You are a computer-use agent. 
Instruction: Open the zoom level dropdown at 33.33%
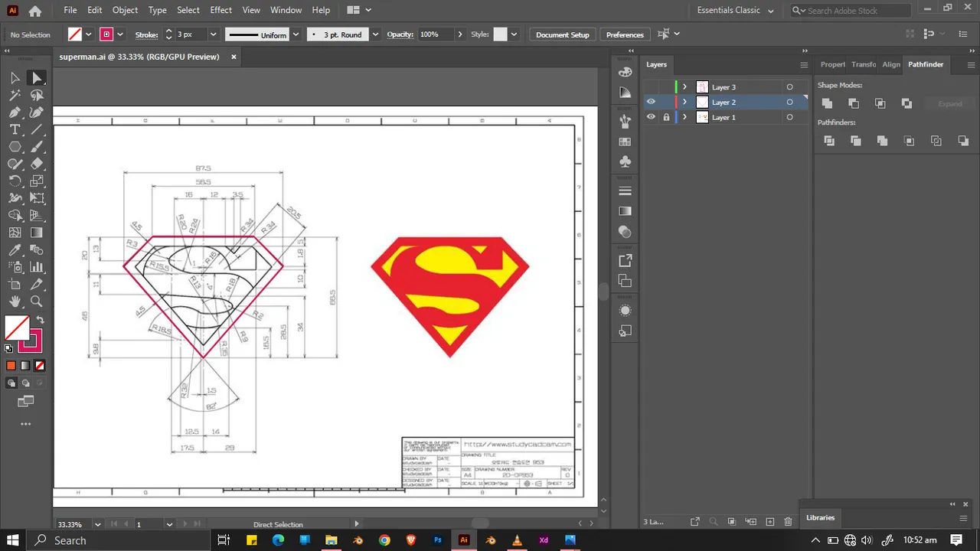[x=97, y=524]
